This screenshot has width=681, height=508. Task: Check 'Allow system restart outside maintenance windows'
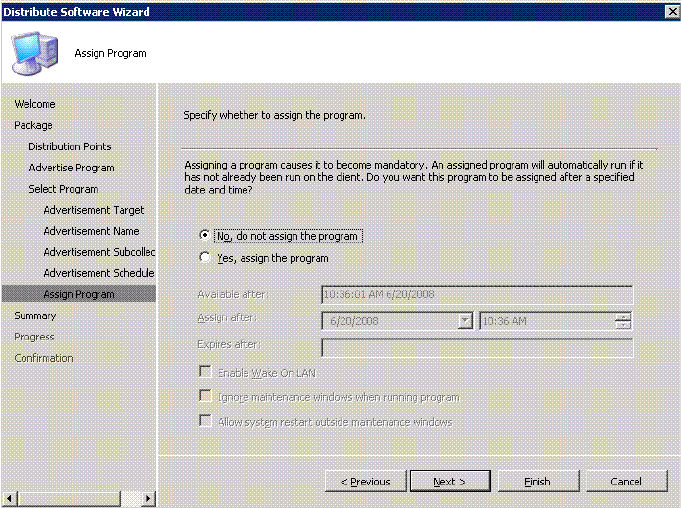205,421
